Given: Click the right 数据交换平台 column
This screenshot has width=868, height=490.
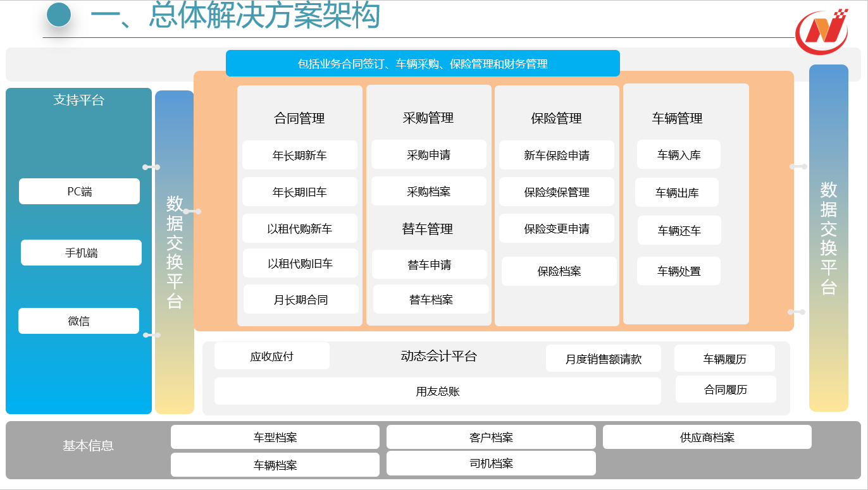Looking at the screenshot, I should coord(829,238).
